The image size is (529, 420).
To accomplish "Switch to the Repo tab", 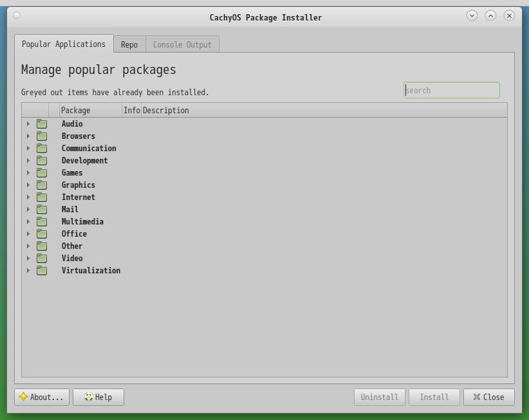I will [129, 45].
